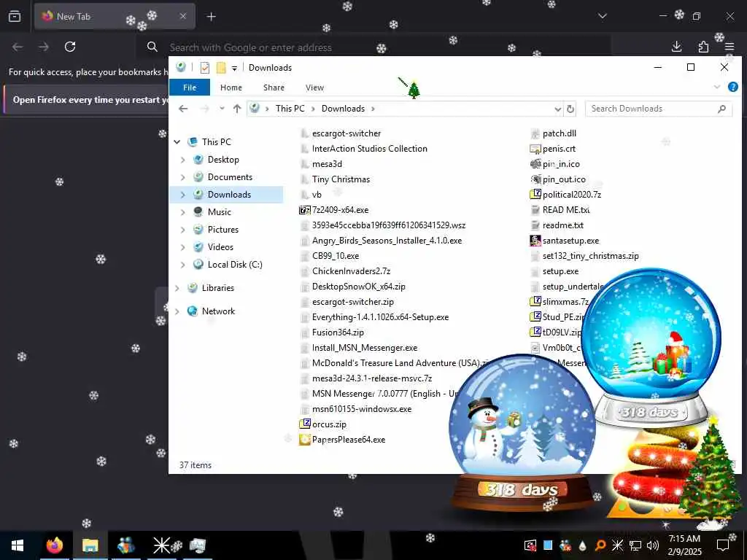
Task: Open recent locations dropdown arrow
Action: pyautogui.click(x=222, y=109)
